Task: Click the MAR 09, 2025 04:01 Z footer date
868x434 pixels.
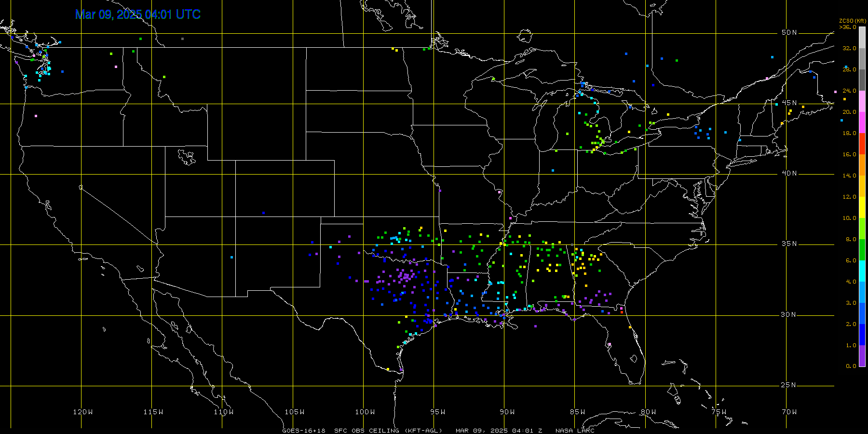Action: (x=499, y=431)
